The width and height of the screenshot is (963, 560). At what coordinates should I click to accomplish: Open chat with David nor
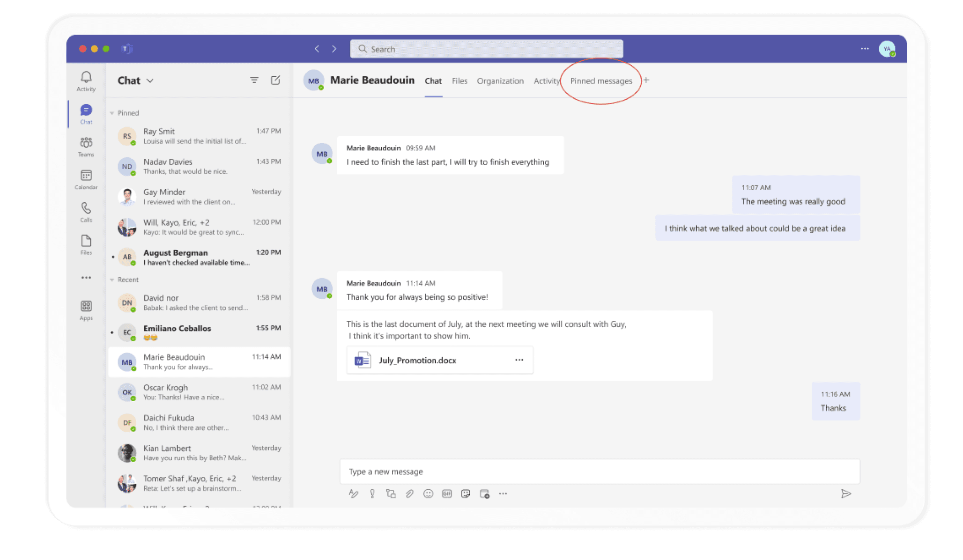[199, 302]
